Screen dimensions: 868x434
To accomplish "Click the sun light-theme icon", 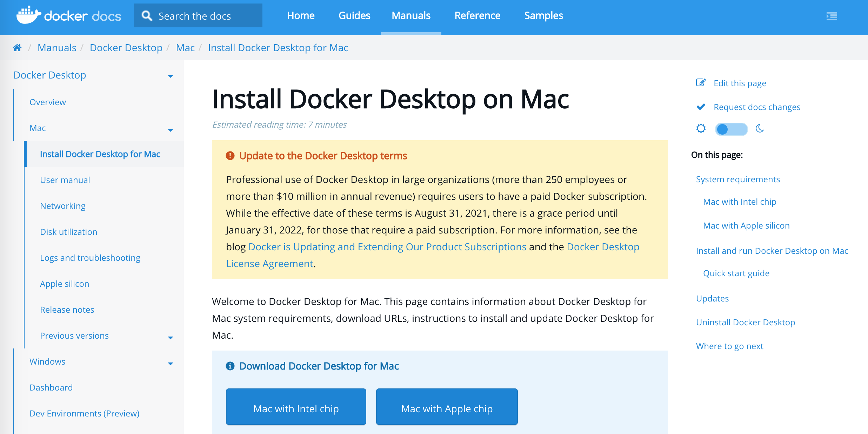I will click(701, 129).
